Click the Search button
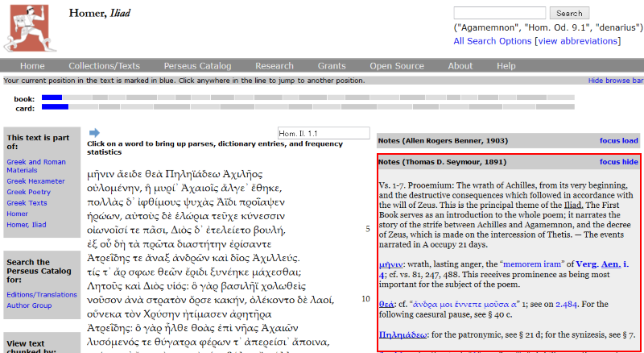 pos(569,13)
